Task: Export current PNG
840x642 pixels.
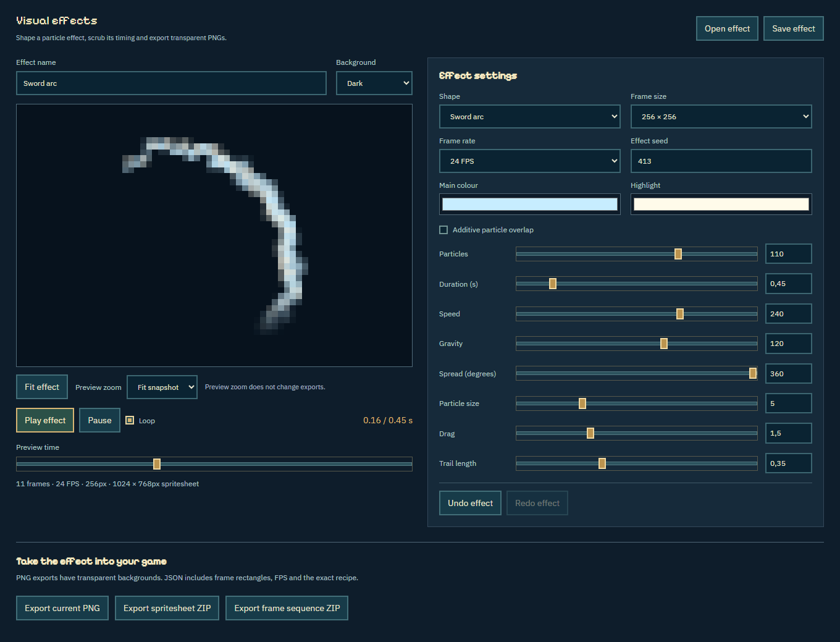Action: point(62,608)
